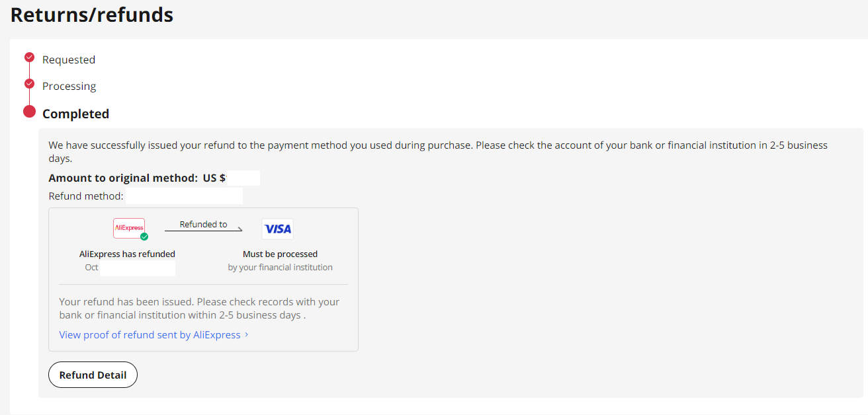This screenshot has width=868, height=415.
Task: Select the Processing status label
Action: point(69,86)
